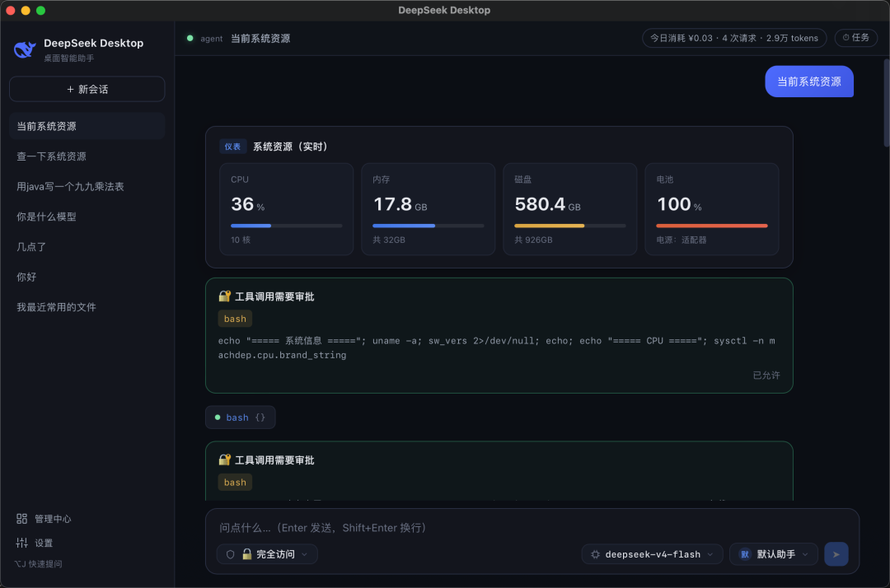
Task: Click the CPU usage progress bar
Action: point(286,226)
